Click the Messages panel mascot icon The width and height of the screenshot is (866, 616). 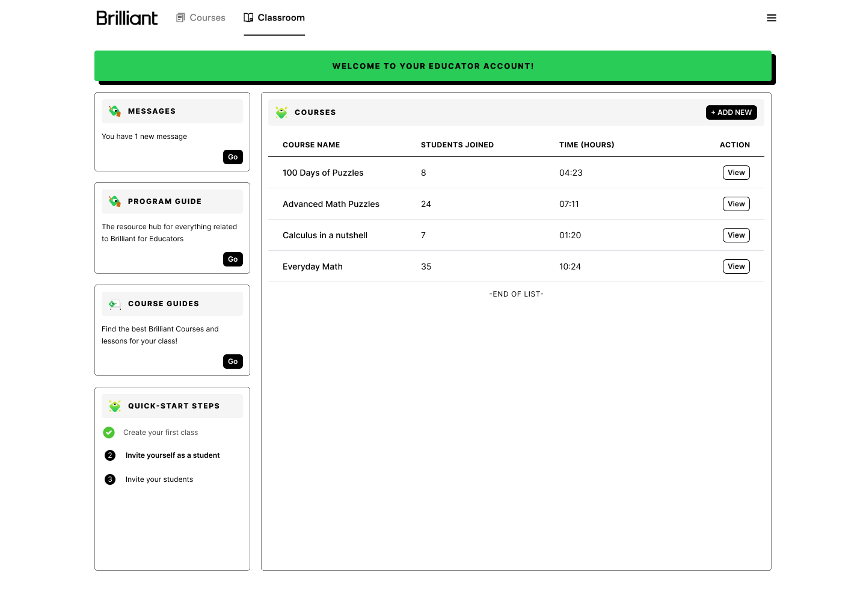click(115, 111)
